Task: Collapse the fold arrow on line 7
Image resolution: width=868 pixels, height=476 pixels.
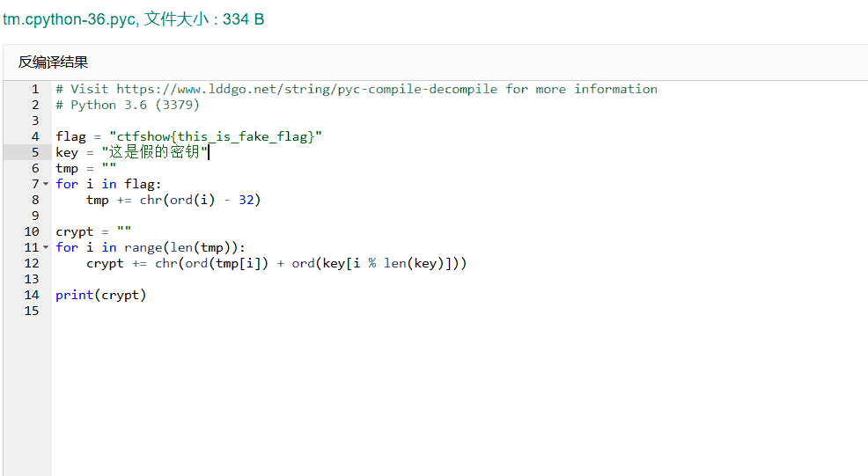Action: [46, 184]
